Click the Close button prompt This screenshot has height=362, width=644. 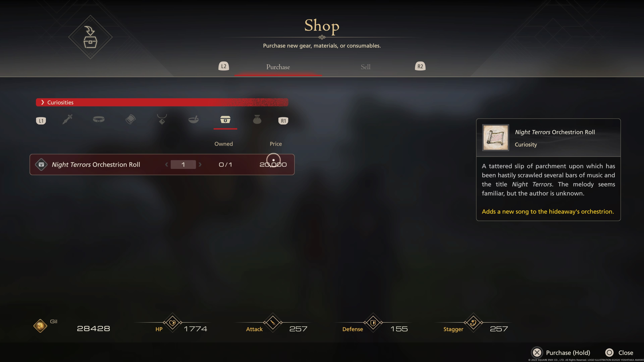pos(619,352)
